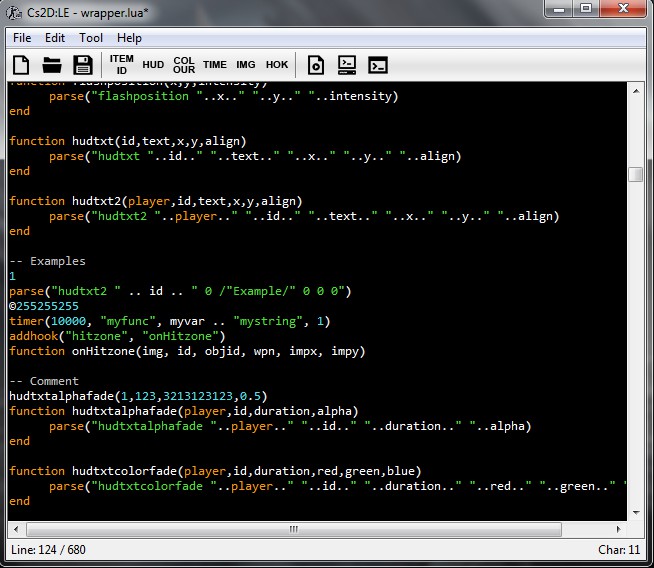Click "Char: 11" in status bar
This screenshot has height=568, width=654.
619,550
